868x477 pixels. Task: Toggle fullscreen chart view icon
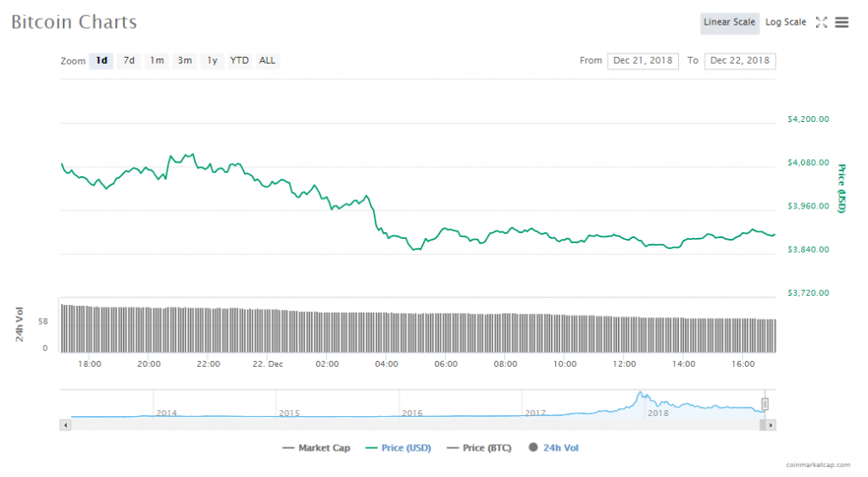pos(821,23)
